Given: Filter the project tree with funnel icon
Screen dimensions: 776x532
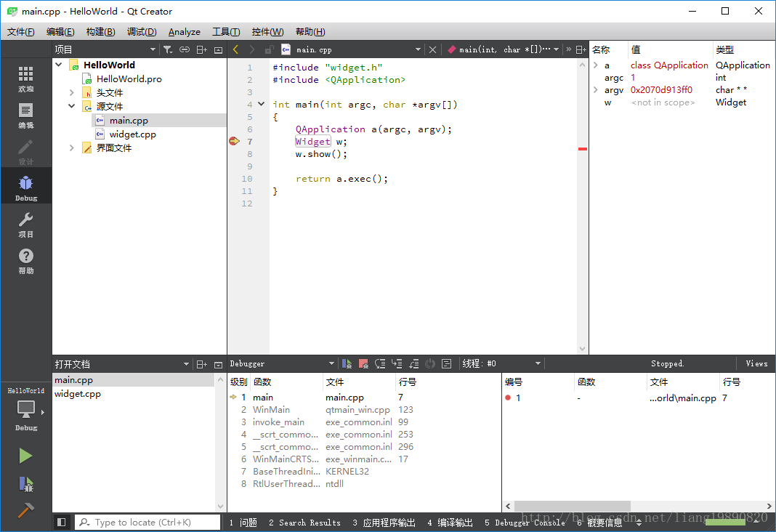Looking at the screenshot, I should coord(168,49).
